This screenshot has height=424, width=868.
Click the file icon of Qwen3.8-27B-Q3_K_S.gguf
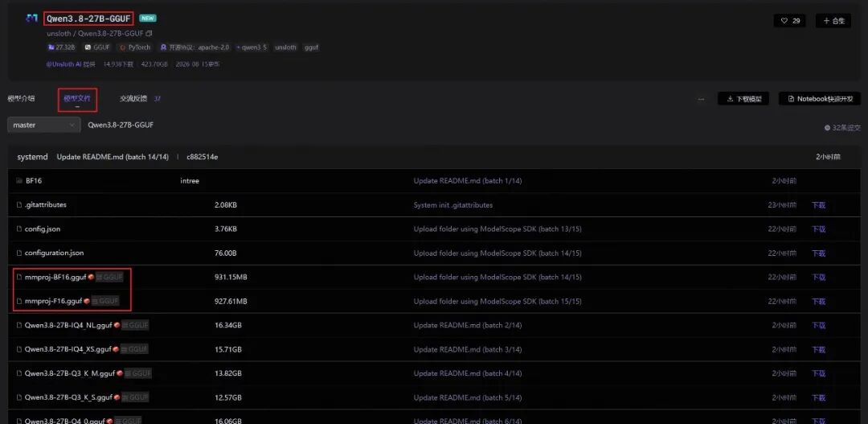[x=19, y=397]
